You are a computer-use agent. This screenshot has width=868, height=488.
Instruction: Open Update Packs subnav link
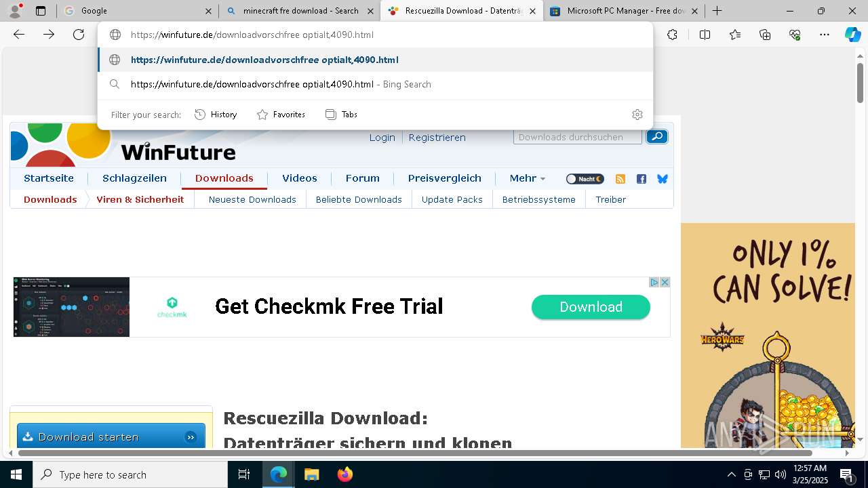click(452, 199)
